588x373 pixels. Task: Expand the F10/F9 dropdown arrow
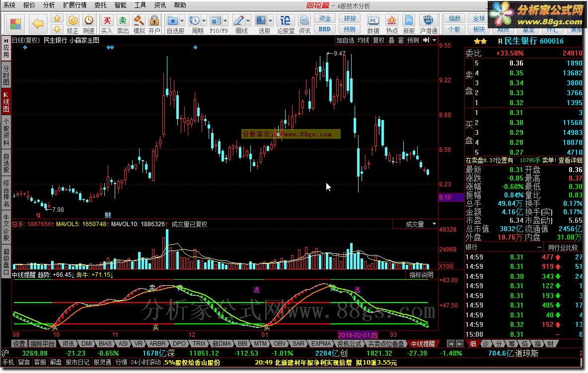pos(225,21)
